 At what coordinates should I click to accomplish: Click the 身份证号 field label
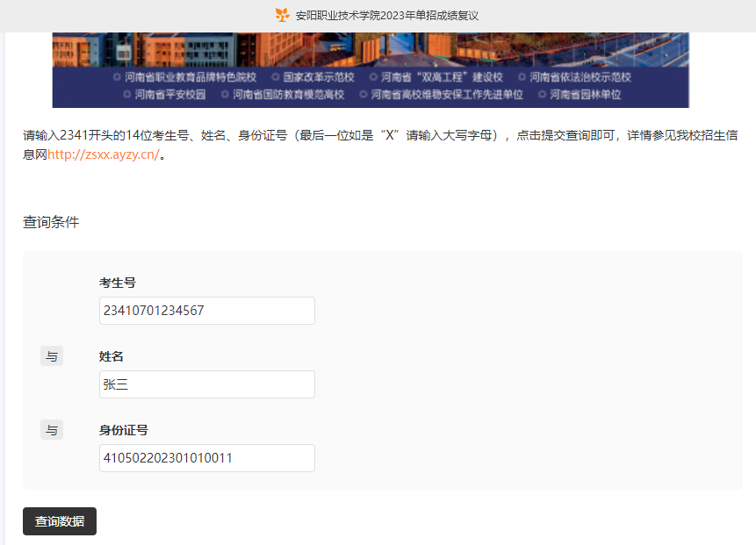coord(124,430)
